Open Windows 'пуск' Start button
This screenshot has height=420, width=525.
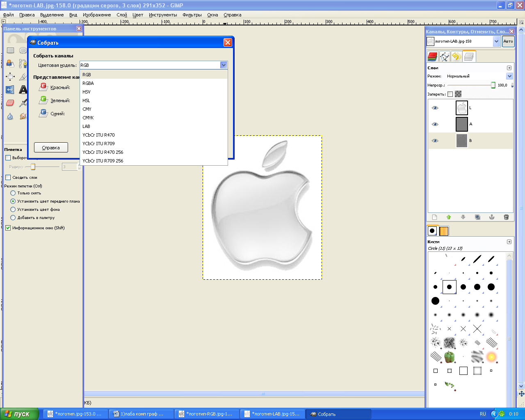[x=19, y=414]
